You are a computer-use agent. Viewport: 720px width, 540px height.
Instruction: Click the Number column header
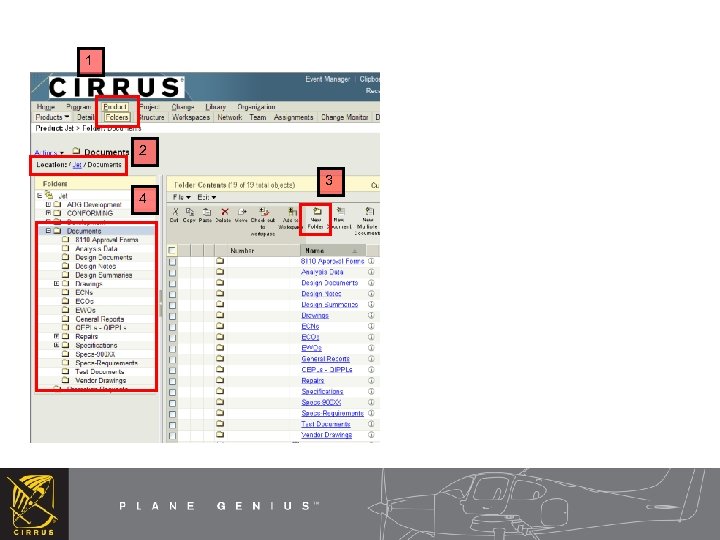pyautogui.click(x=242, y=251)
